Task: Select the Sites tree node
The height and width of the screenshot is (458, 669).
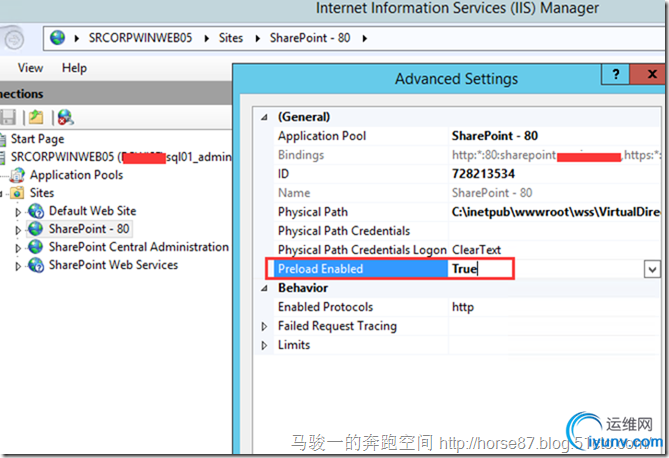Action: pyautogui.click(x=42, y=193)
